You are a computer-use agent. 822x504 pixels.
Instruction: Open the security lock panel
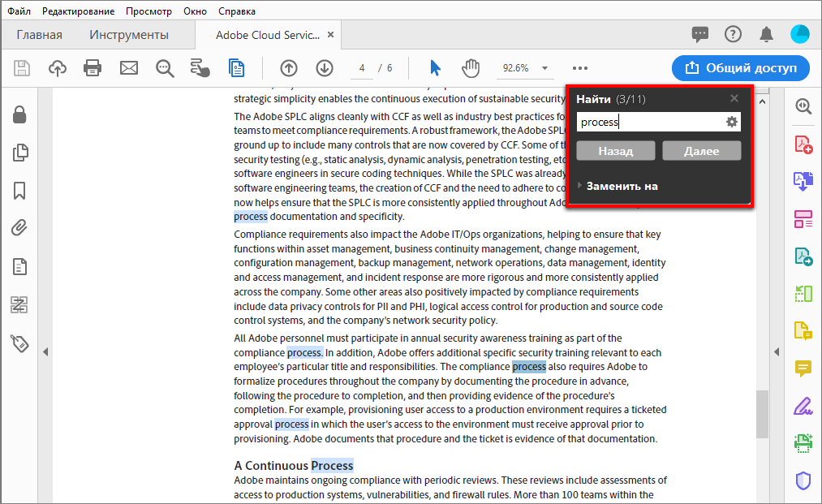pyautogui.click(x=19, y=114)
